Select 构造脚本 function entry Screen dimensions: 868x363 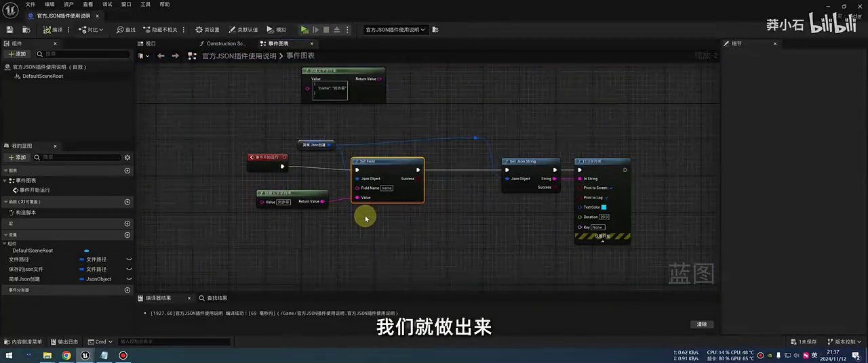(26, 213)
